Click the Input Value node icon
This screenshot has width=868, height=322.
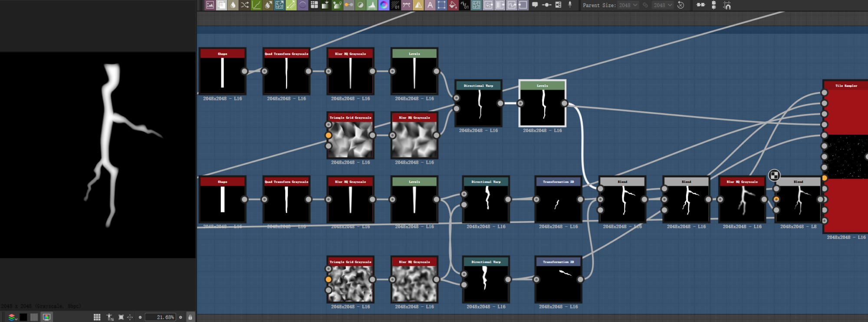512,5
